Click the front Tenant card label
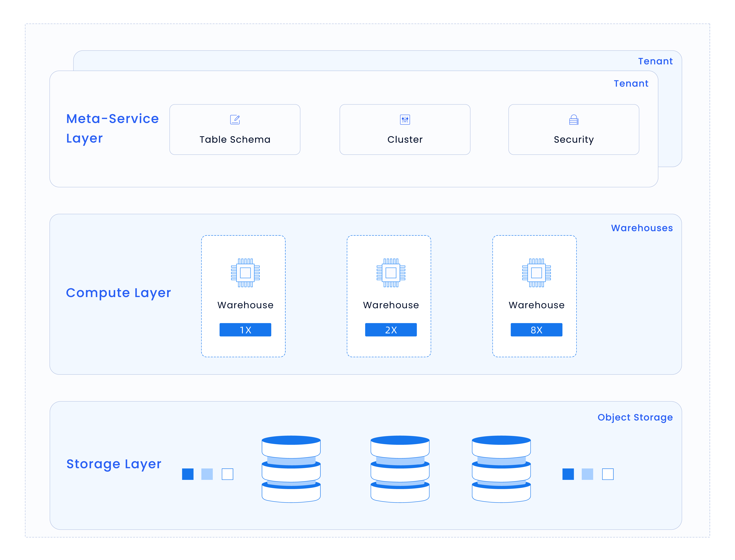This screenshot has height=560, width=735. point(631,83)
